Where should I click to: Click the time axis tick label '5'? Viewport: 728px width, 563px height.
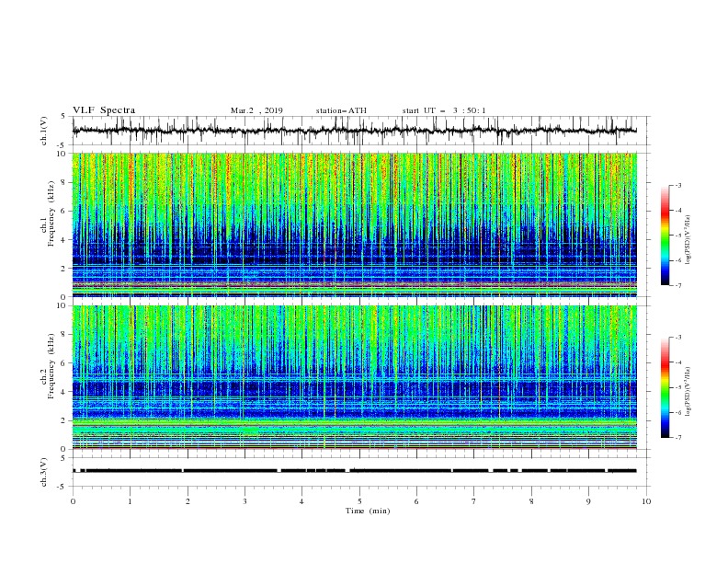click(359, 501)
